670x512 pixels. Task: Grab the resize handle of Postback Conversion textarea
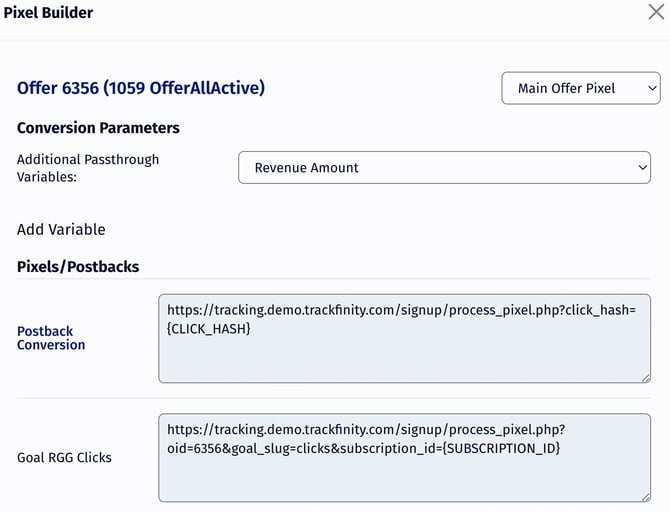[x=645, y=377]
